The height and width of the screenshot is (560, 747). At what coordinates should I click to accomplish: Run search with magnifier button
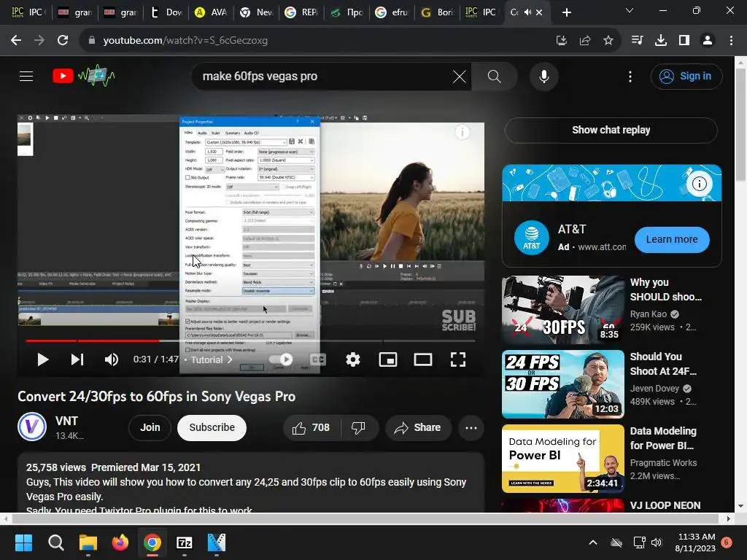[494, 76]
